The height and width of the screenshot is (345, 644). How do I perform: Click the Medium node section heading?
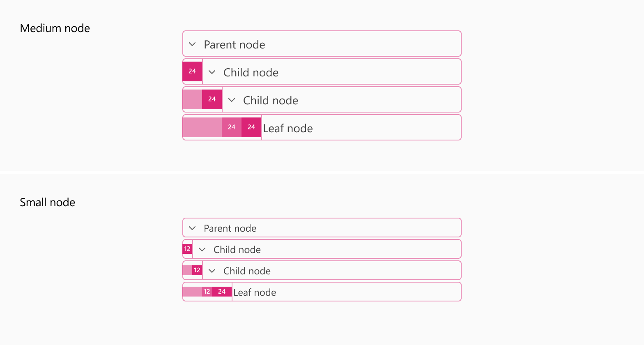pos(55,28)
